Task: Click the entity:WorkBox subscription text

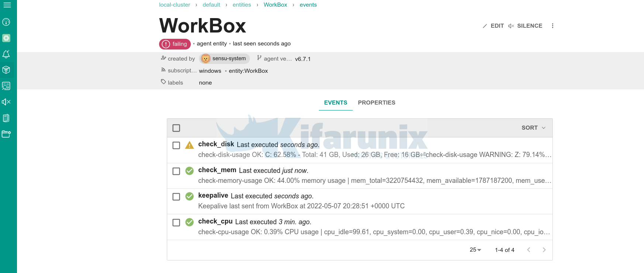Action: 248,71
